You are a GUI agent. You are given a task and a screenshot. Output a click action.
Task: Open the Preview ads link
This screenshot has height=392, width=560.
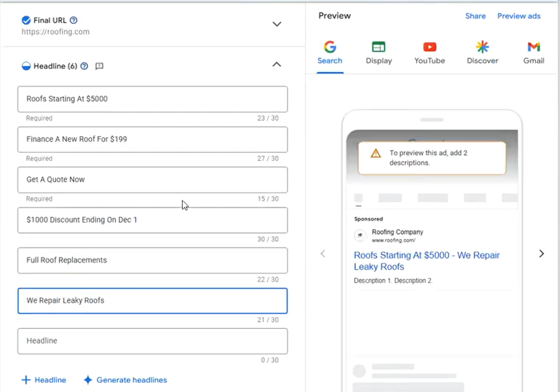pos(519,16)
